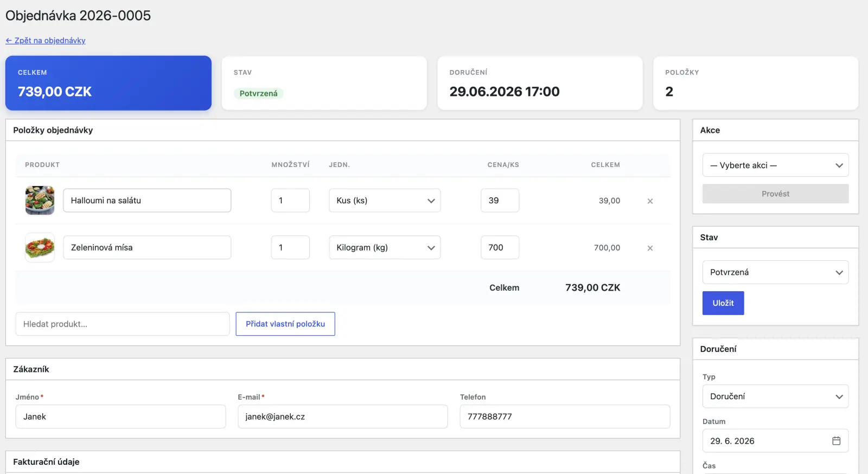868x474 pixels.
Task: Click the quantity field for Halloumi na salátu
Action: click(x=290, y=201)
